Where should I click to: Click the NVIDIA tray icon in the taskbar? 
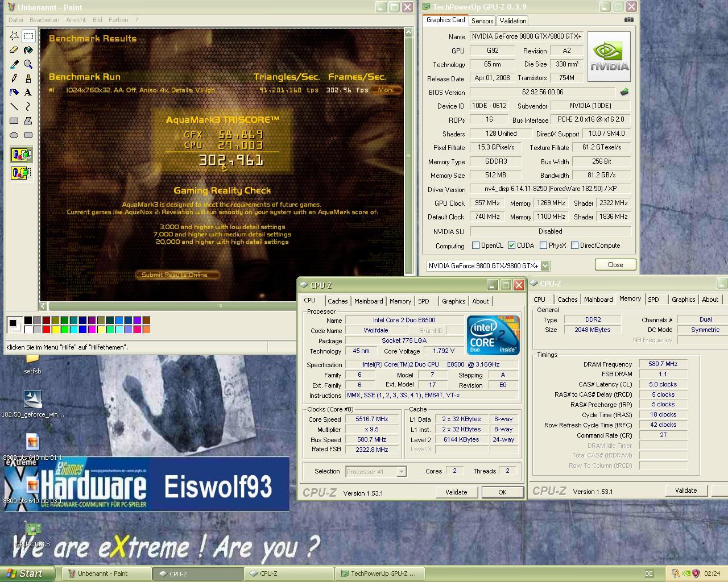pyautogui.click(x=686, y=573)
